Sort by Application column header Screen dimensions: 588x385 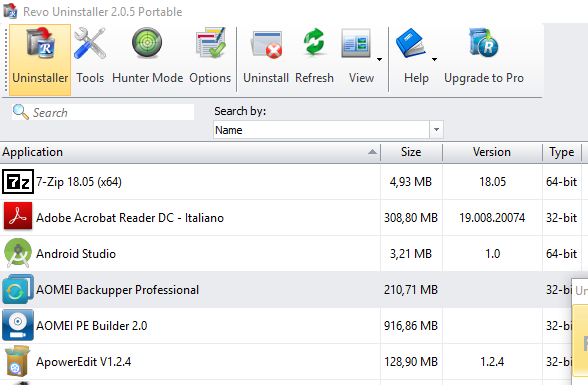(x=190, y=152)
